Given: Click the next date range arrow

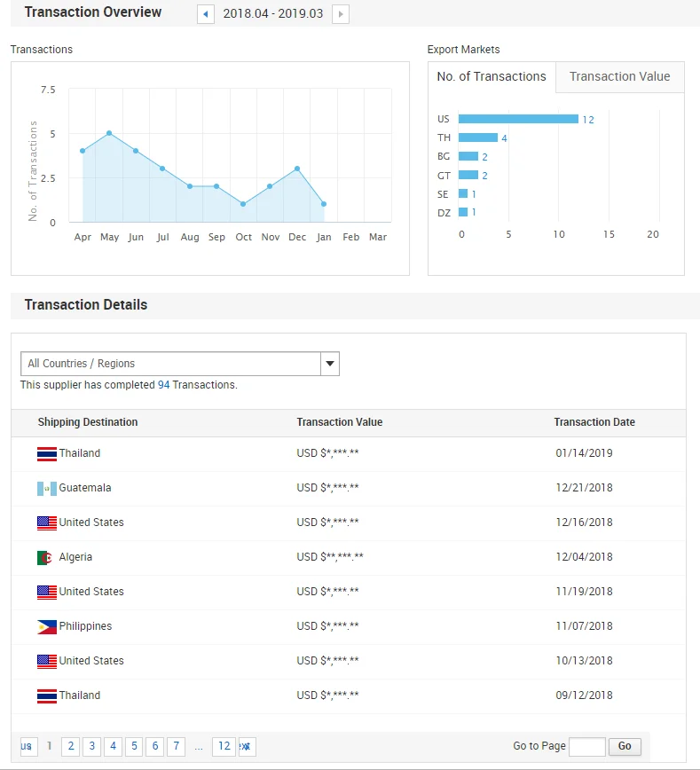Looking at the screenshot, I should 341,14.
